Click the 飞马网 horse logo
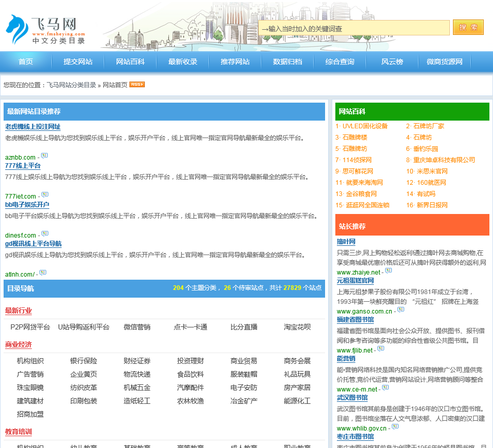Viewport: 493px width, 448px height. click(x=17, y=29)
